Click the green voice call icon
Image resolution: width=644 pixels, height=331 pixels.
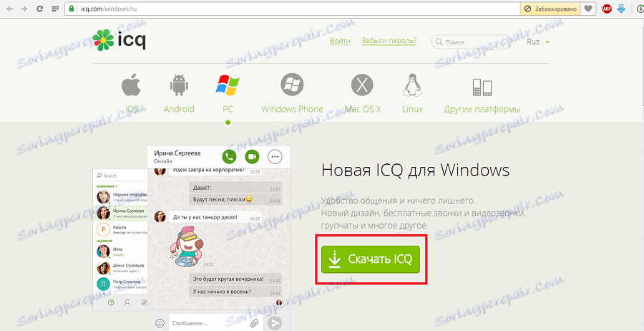pyautogui.click(x=229, y=156)
